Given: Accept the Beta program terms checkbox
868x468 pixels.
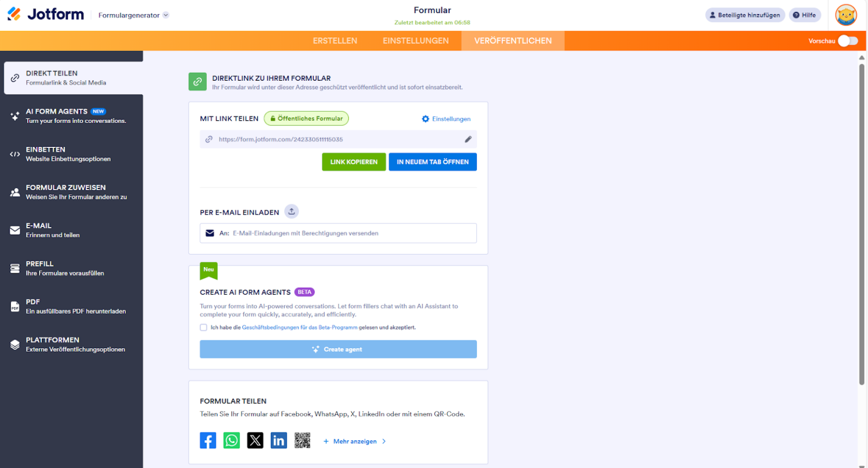Looking at the screenshot, I should (x=203, y=327).
